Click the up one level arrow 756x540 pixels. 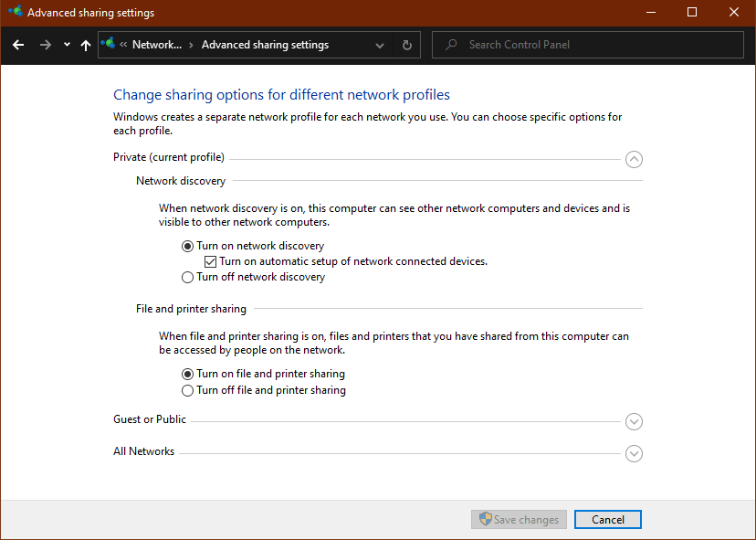(x=85, y=44)
